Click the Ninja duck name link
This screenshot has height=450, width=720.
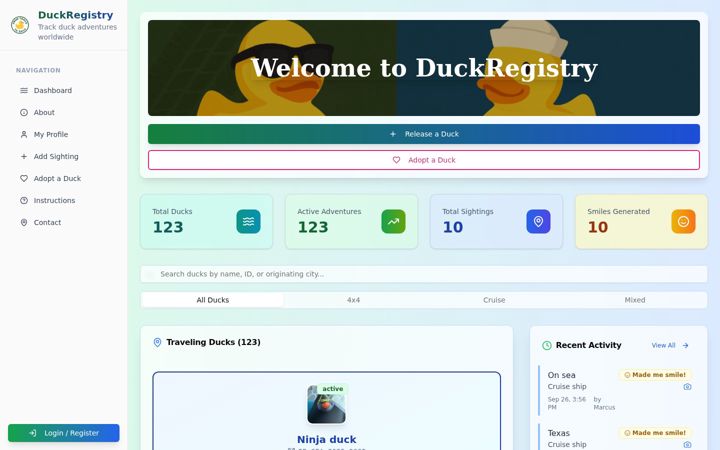(326, 439)
